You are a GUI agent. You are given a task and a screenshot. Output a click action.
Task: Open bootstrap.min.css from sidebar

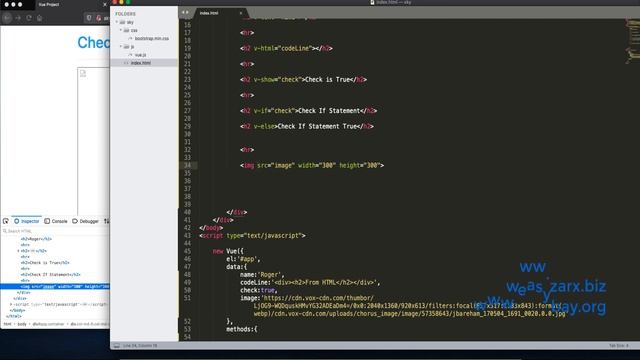151,38
